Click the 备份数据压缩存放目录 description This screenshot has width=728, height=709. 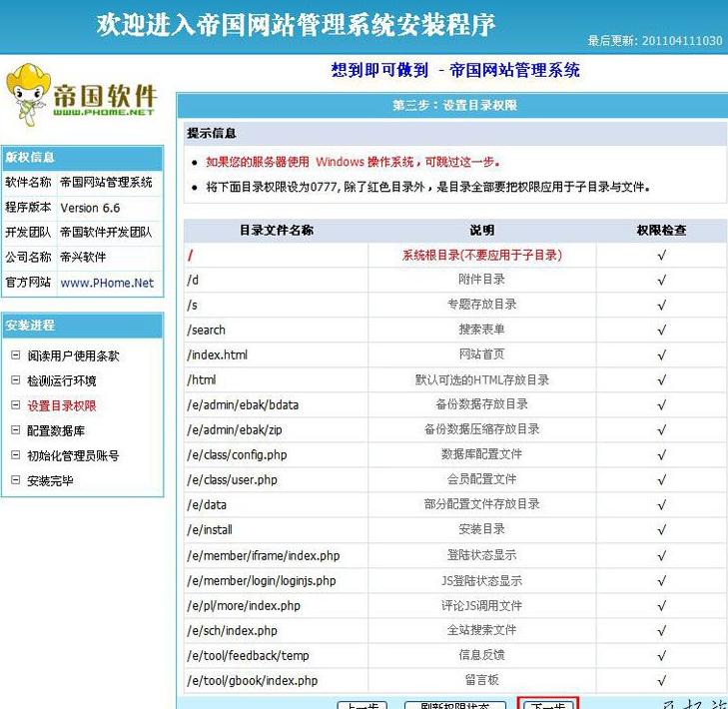tap(482, 429)
